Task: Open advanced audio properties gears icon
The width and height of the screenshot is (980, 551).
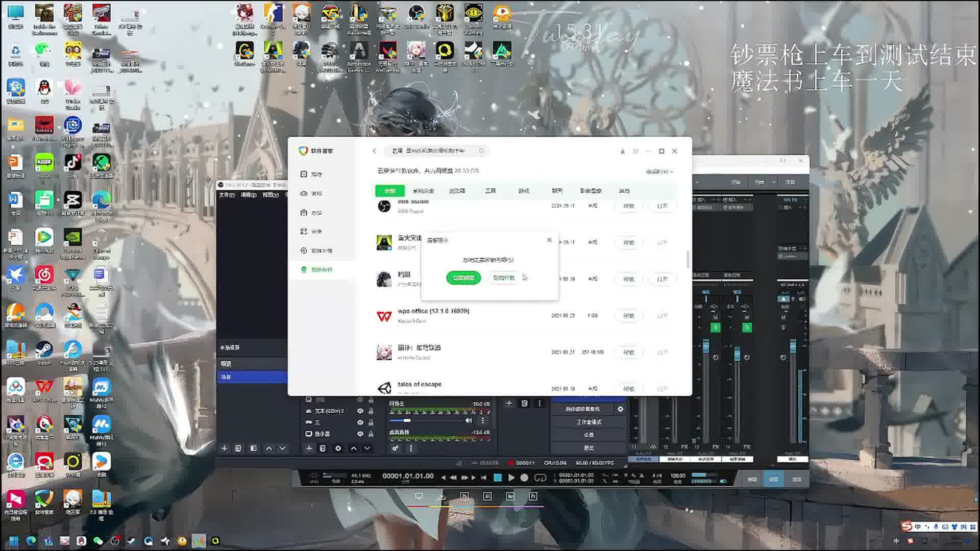Action: point(395,448)
